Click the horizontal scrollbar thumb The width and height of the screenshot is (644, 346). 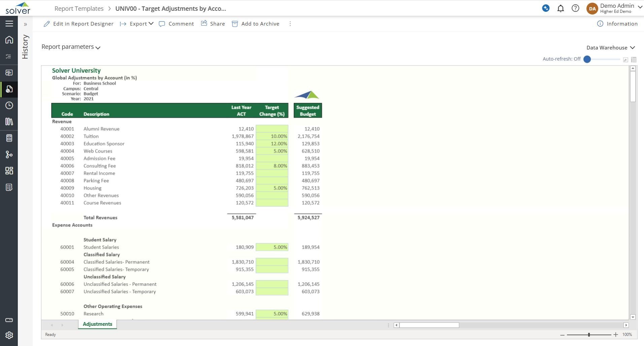(x=429, y=325)
